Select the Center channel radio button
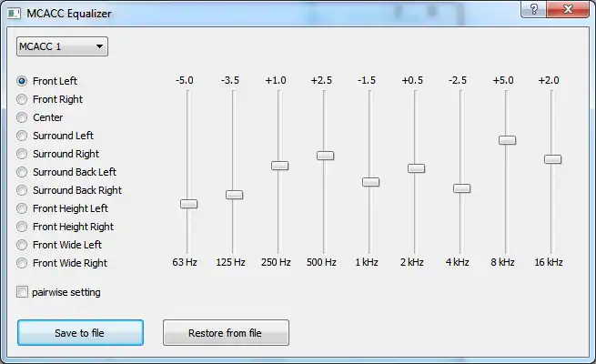 coord(22,117)
